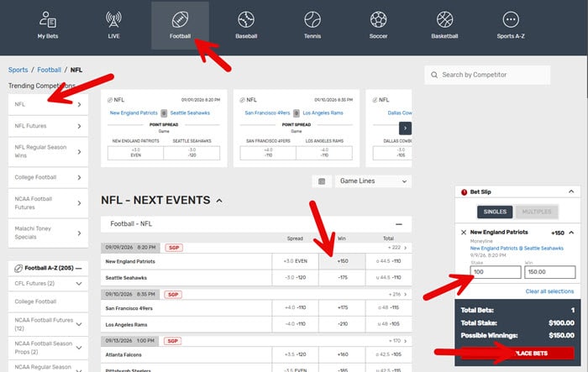Viewport: 588px width, 372px height.
Task: Open College Football trending competition
Action: 48,177
